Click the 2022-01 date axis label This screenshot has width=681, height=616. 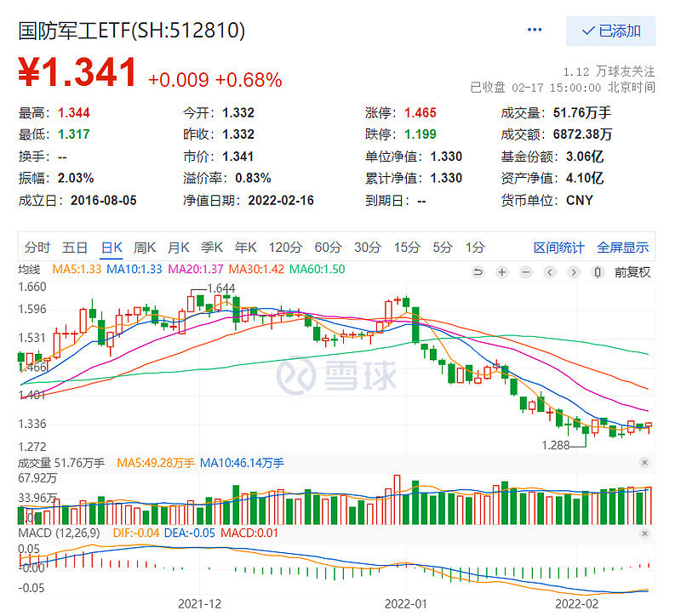(x=406, y=603)
